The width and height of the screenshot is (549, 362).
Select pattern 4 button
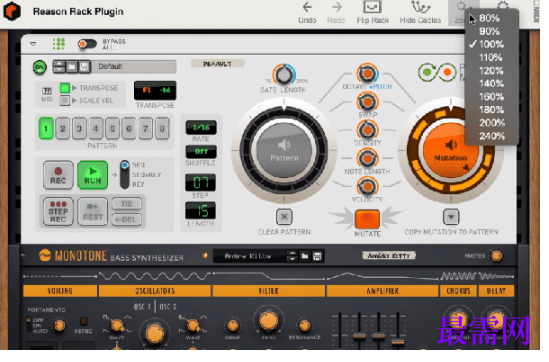click(96, 129)
